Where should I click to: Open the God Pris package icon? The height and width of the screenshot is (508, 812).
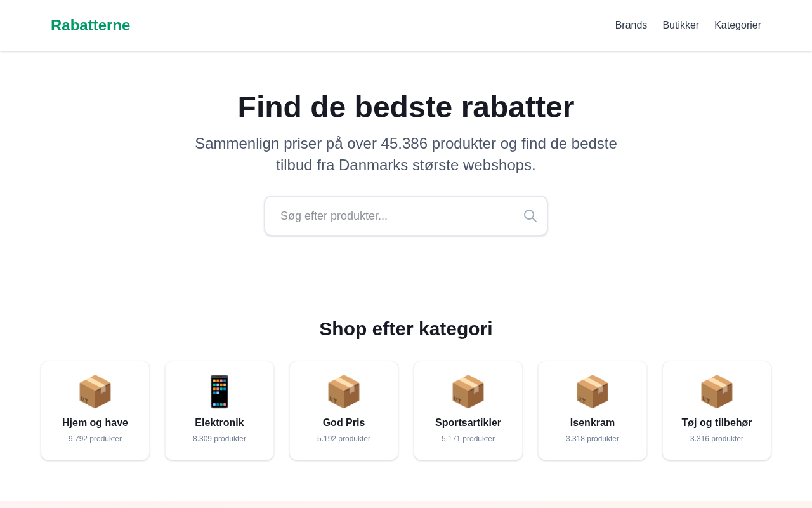[344, 391]
